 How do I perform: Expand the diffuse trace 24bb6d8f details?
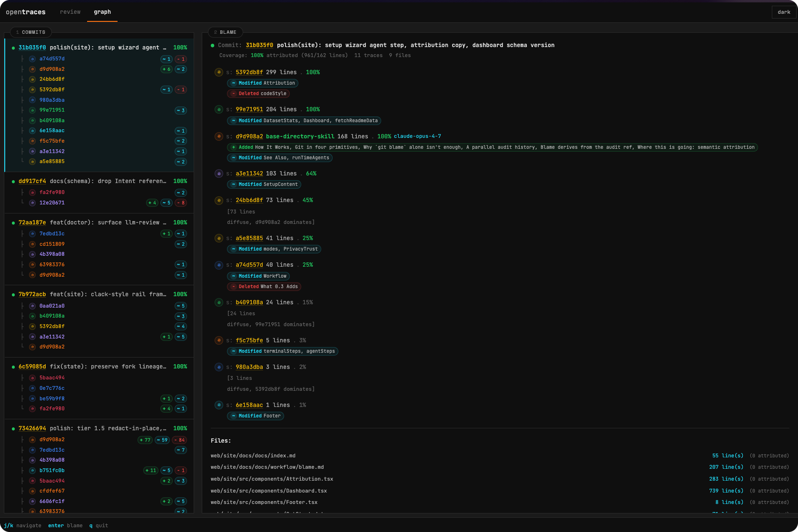(249, 200)
